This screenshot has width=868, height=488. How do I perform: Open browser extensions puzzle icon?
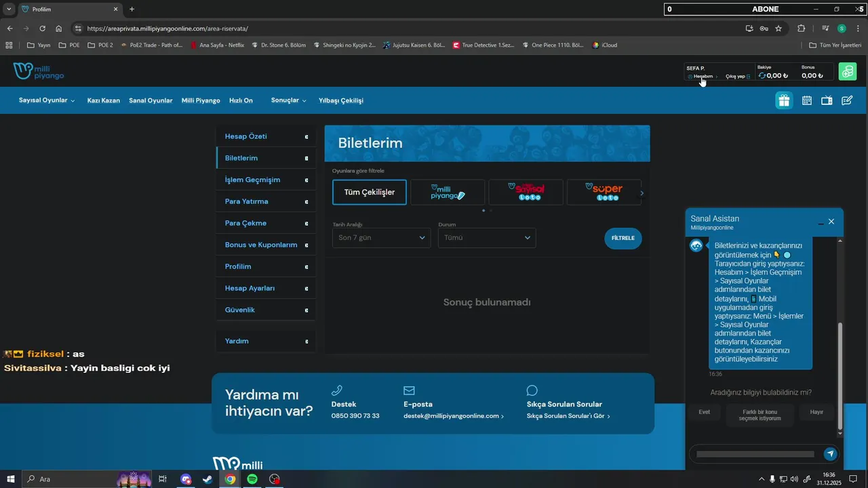(802, 28)
